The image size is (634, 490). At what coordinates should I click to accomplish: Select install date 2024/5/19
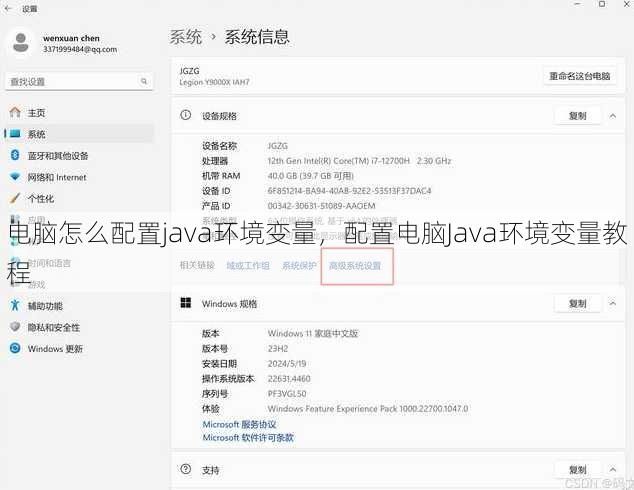click(287, 363)
